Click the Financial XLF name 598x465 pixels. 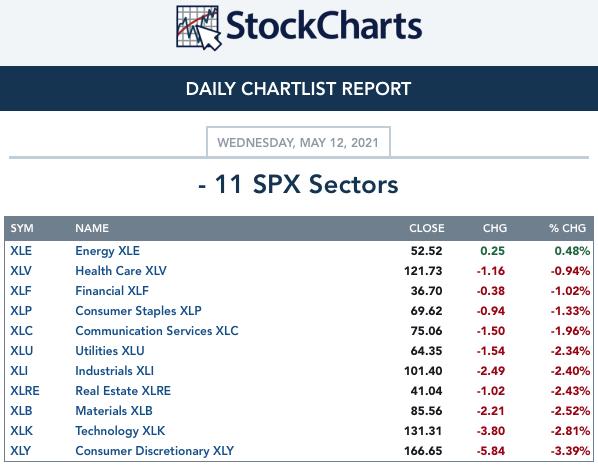(112, 291)
